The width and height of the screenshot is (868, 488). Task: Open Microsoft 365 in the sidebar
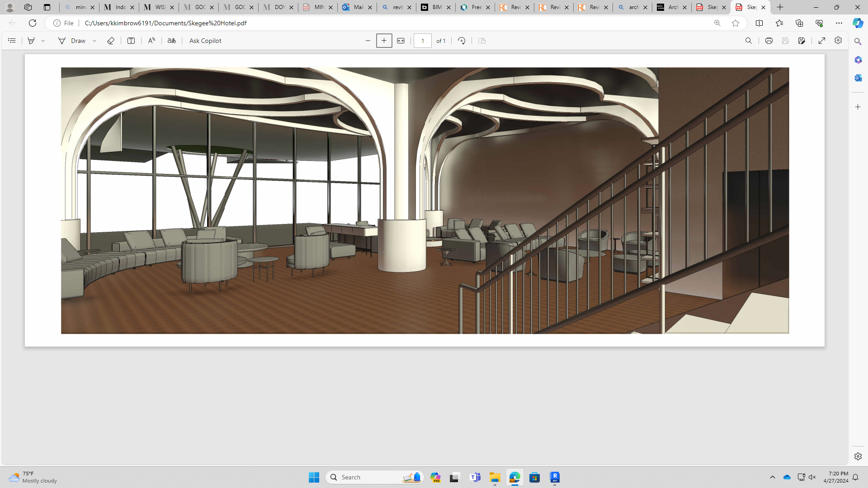tap(858, 60)
